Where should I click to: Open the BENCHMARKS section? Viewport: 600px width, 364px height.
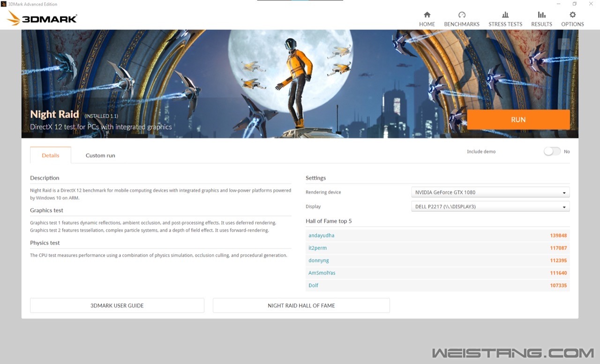[462, 19]
